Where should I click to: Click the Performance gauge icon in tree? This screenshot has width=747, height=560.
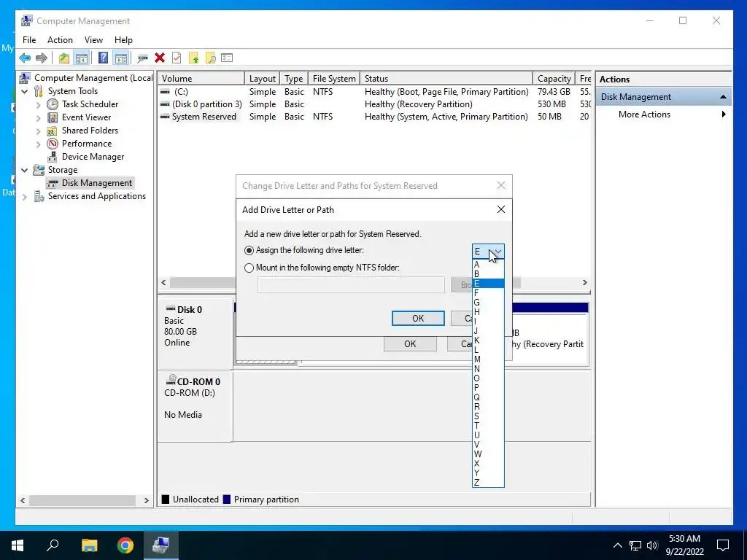tap(53, 144)
